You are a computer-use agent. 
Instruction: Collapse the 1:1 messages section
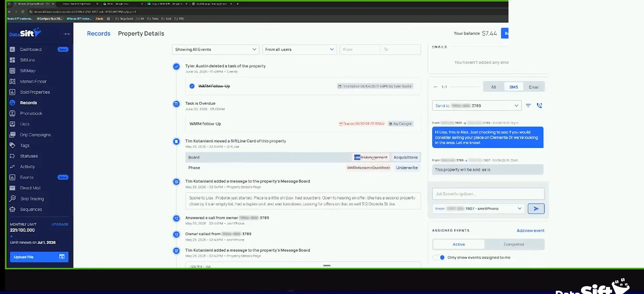click(x=435, y=87)
